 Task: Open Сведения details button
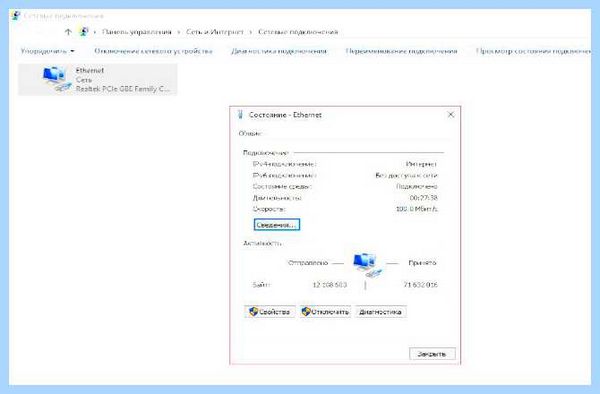(x=277, y=225)
